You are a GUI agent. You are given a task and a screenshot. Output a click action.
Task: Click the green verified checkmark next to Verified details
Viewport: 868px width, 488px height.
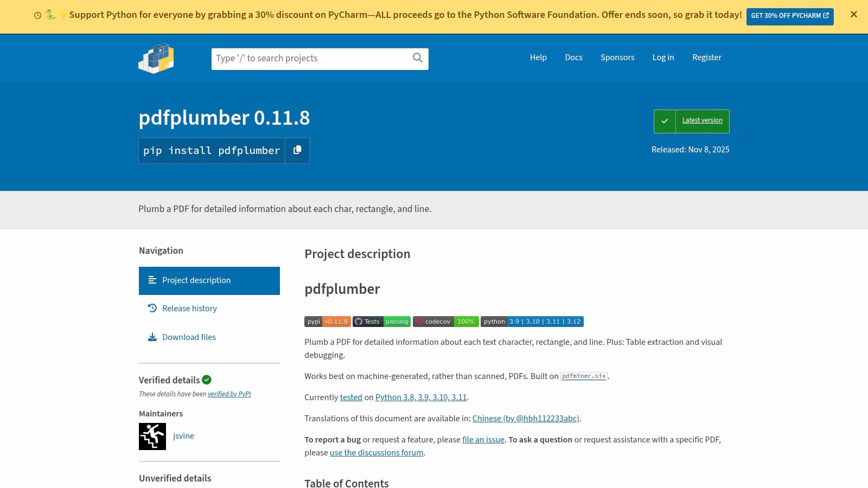click(207, 380)
